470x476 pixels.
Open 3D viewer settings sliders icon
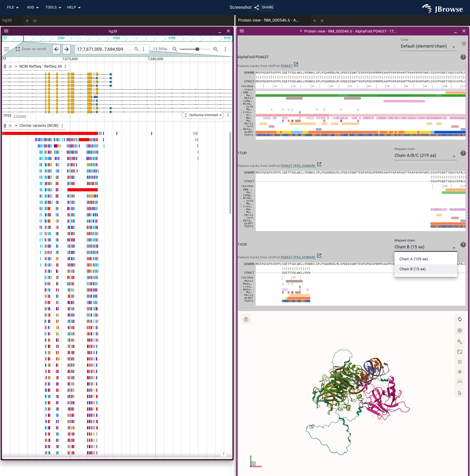click(x=460, y=362)
